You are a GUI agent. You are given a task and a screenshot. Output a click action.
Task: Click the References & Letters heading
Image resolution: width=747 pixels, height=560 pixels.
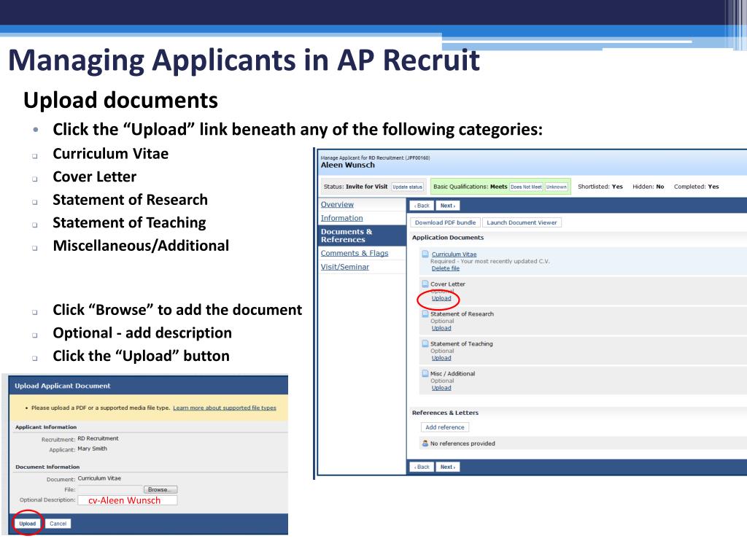(x=445, y=413)
